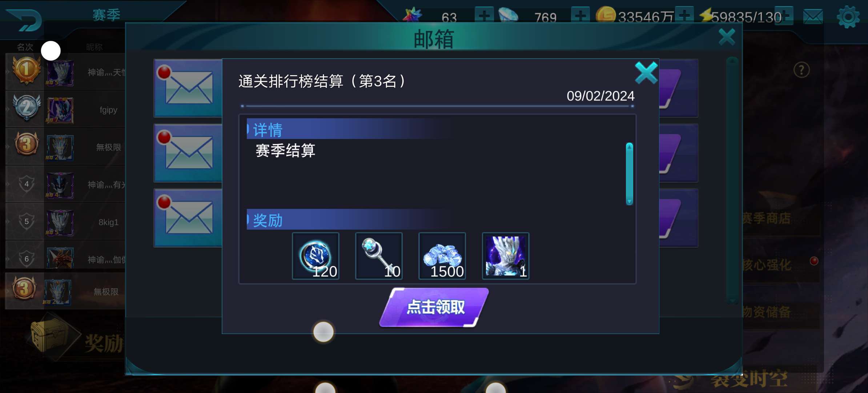Open the settings gear icon
Image resolution: width=868 pixels, height=393 pixels.
(848, 17)
